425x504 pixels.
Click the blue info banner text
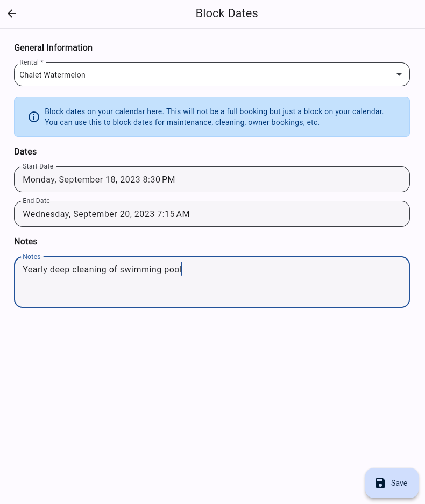[214, 117]
